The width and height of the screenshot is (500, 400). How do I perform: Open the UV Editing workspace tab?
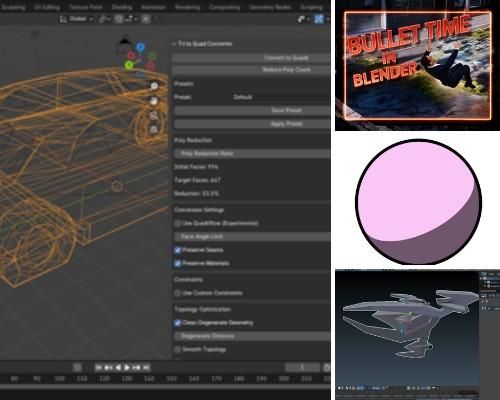(x=47, y=7)
